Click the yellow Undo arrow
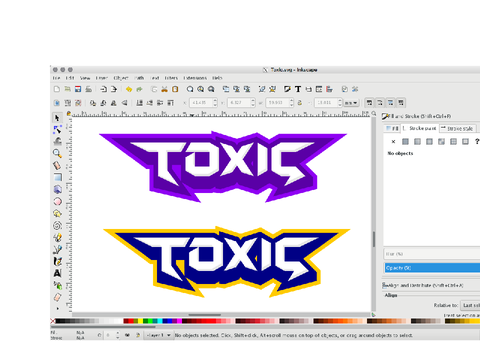Viewport: 480px width, 360px height. point(129,89)
